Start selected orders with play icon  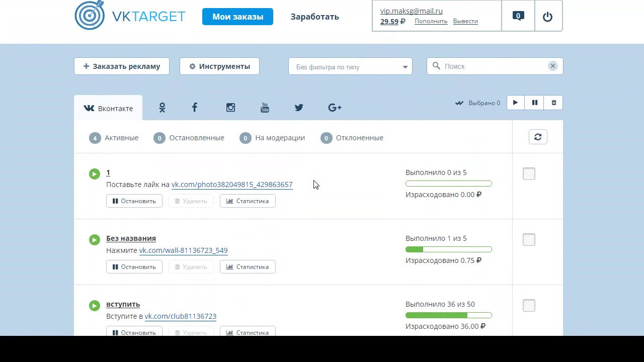pyautogui.click(x=515, y=103)
